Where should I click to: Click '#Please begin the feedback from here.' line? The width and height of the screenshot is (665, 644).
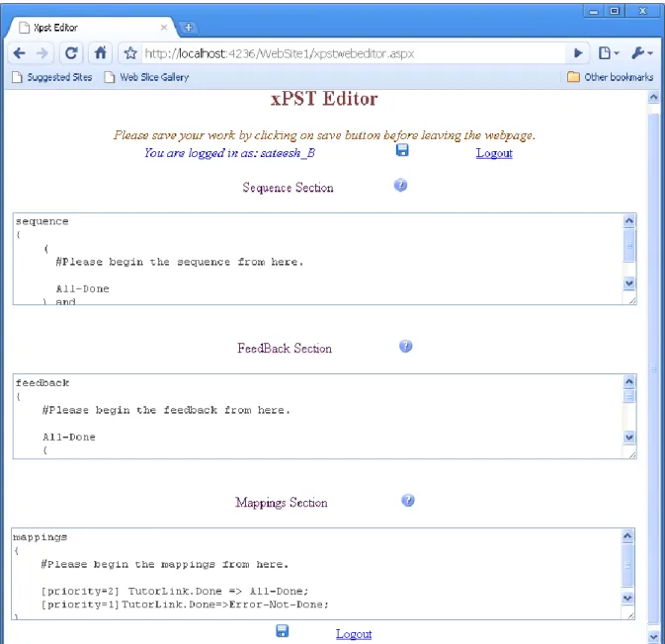(166, 410)
